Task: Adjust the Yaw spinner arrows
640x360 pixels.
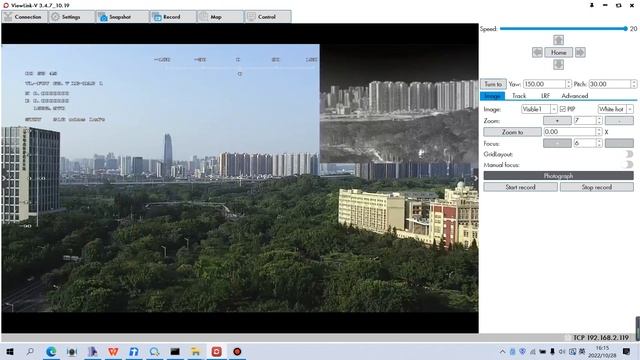Action: [x=569, y=84]
